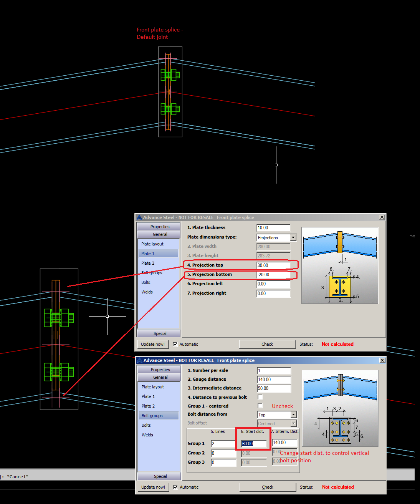Click Group 1 Lines input field
The height and width of the screenshot is (504, 420).
tap(223, 444)
